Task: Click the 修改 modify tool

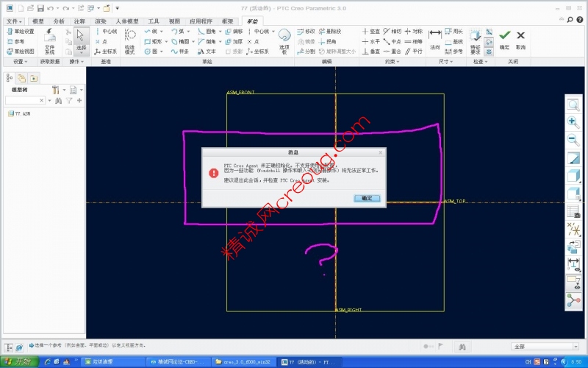Action: click(306, 32)
